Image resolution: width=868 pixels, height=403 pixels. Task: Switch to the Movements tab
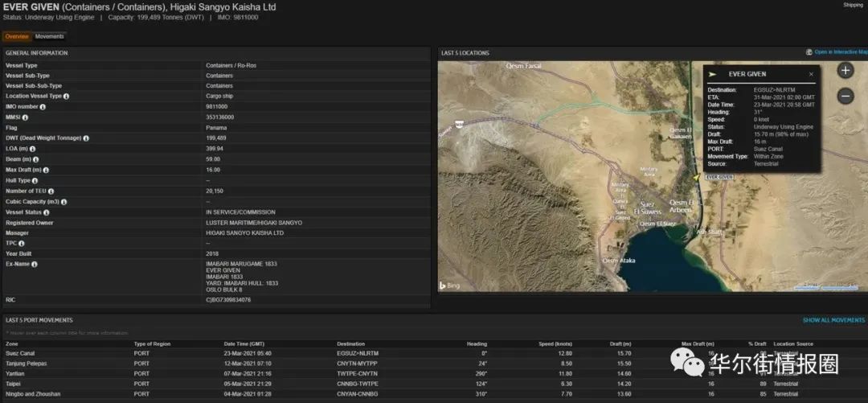(x=50, y=36)
